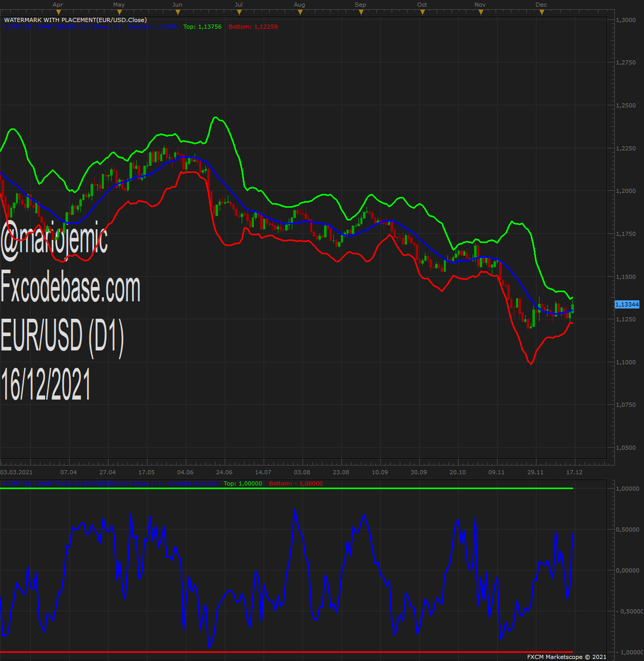Click the 30.09 date label
Screen dimensions: 644x661
point(419,472)
